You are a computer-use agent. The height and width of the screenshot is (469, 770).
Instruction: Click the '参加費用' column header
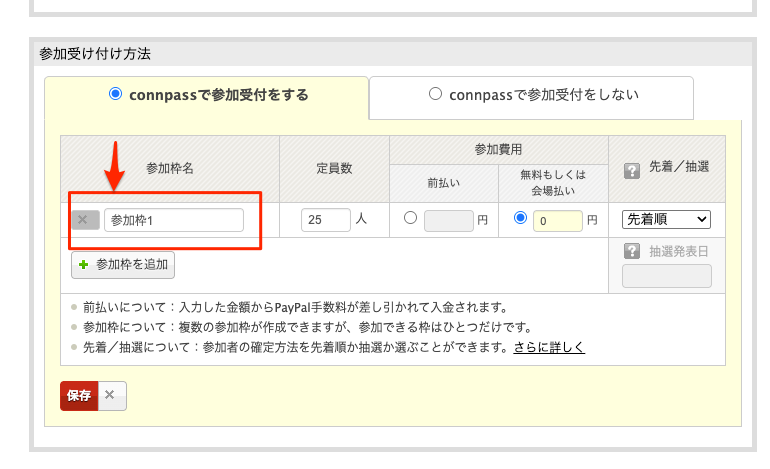pos(498,150)
